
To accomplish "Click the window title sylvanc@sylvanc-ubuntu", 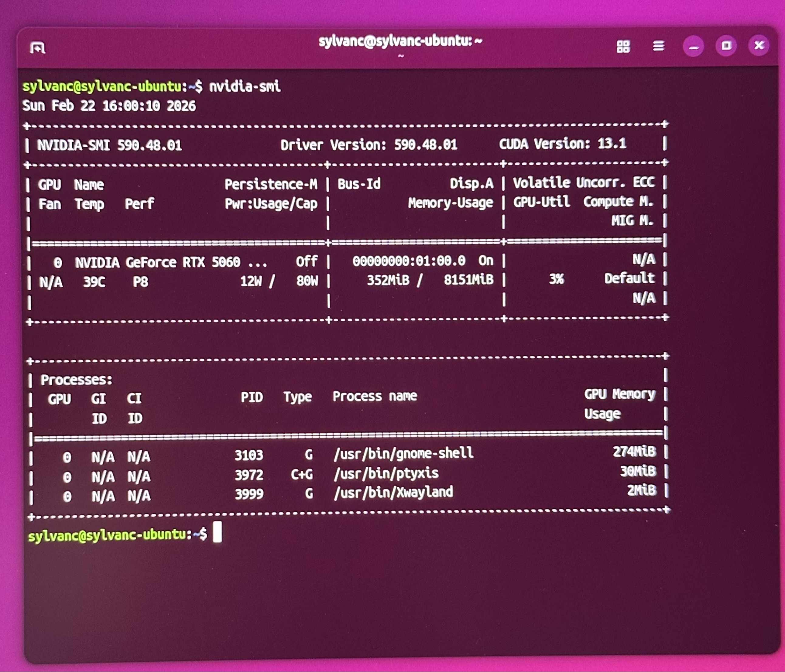I will coord(400,41).
